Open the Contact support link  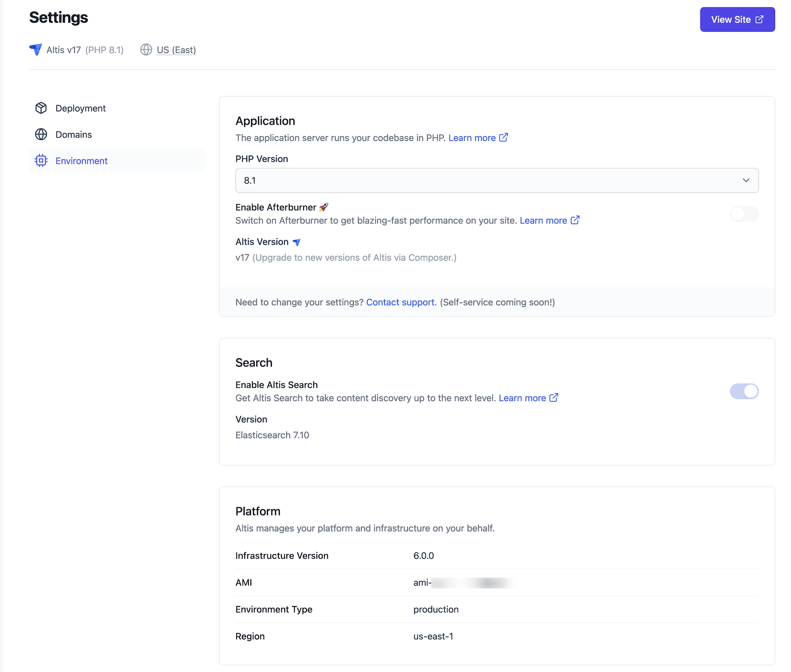tap(400, 302)
